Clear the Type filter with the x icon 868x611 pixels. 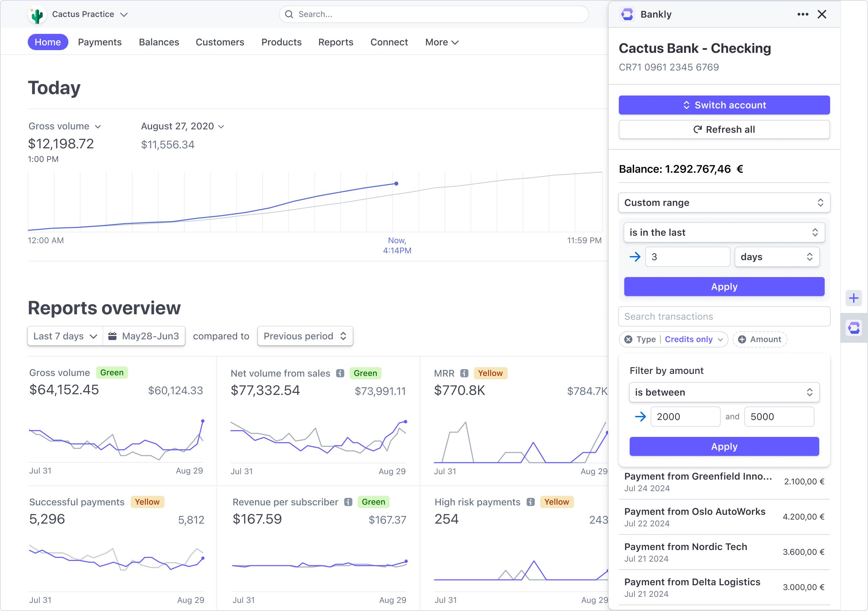click(628, 339)
